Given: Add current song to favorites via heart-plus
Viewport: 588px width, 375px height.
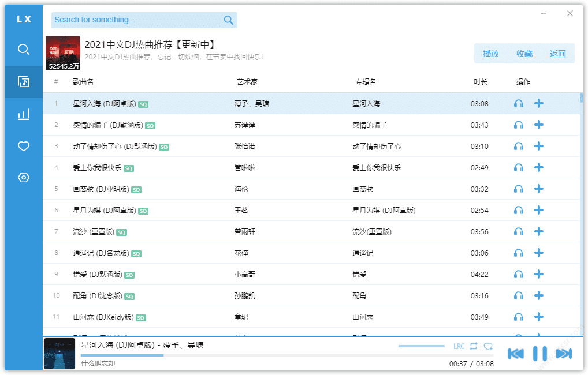Looking at the screenshot, I should 488,346.
